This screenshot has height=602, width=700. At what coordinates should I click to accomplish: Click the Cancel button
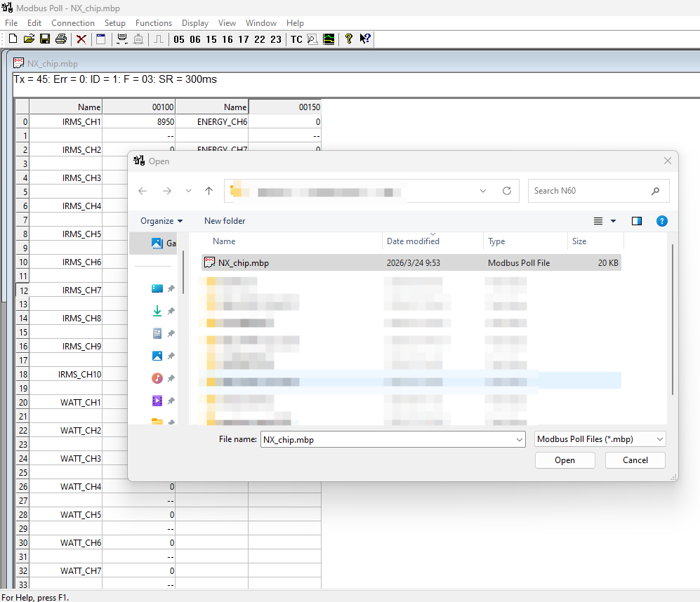coord(635,460)
